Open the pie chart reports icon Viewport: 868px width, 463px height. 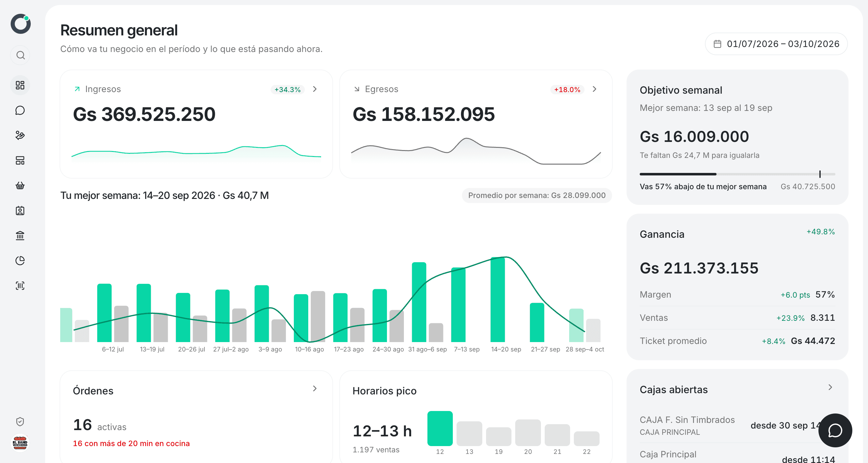(20, 261)
